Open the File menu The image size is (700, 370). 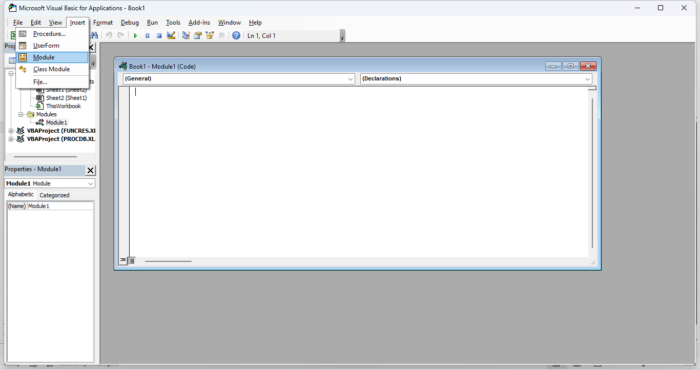point(18,22)
